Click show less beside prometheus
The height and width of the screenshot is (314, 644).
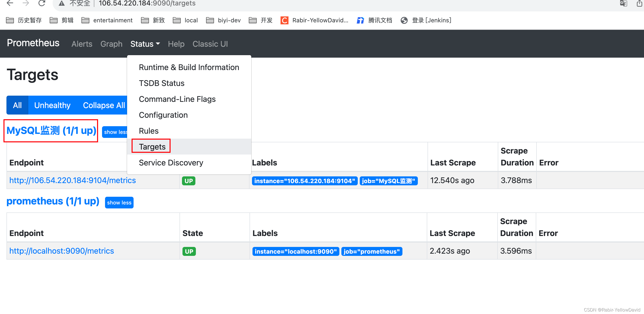coord(119,203)
